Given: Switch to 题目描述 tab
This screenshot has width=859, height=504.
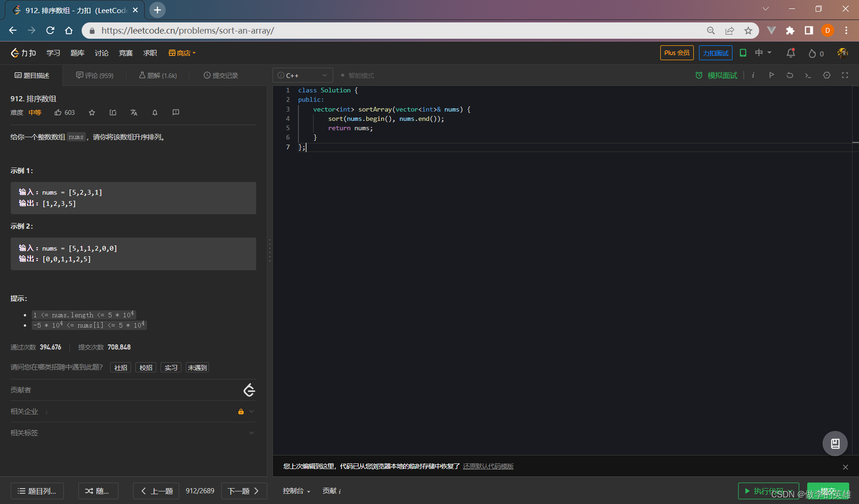Looking at the screenshot, I should [32, 75].
